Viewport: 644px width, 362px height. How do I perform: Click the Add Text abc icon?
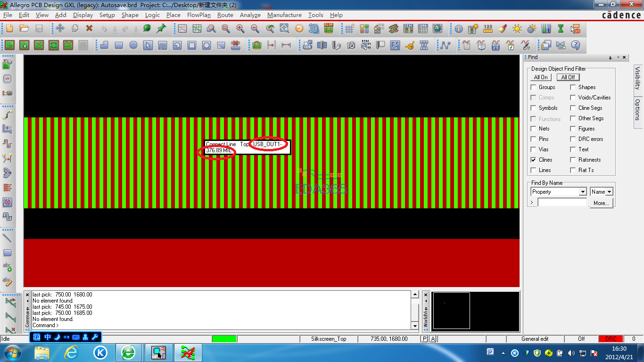[8, 267]
